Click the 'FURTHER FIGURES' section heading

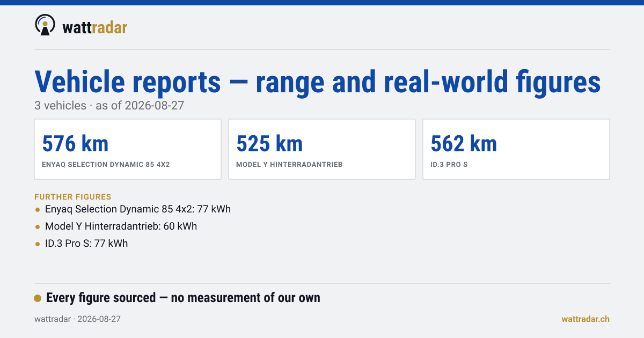(x=73, y=197)
